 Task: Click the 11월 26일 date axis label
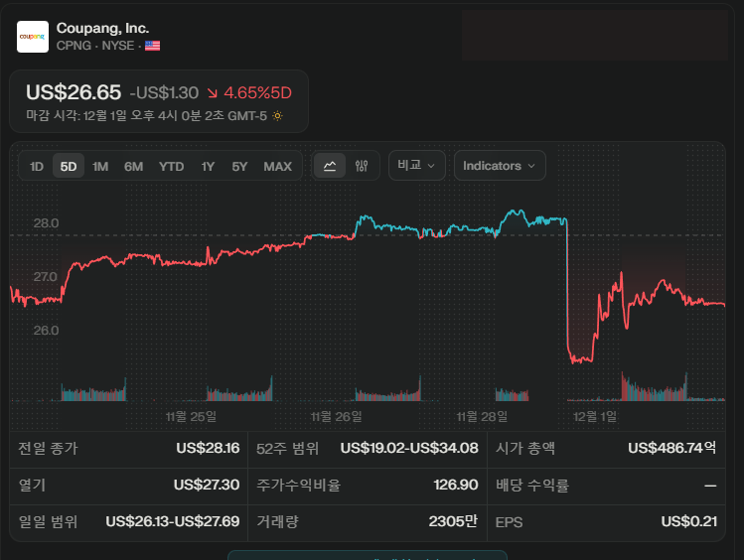tap(337, 417)
